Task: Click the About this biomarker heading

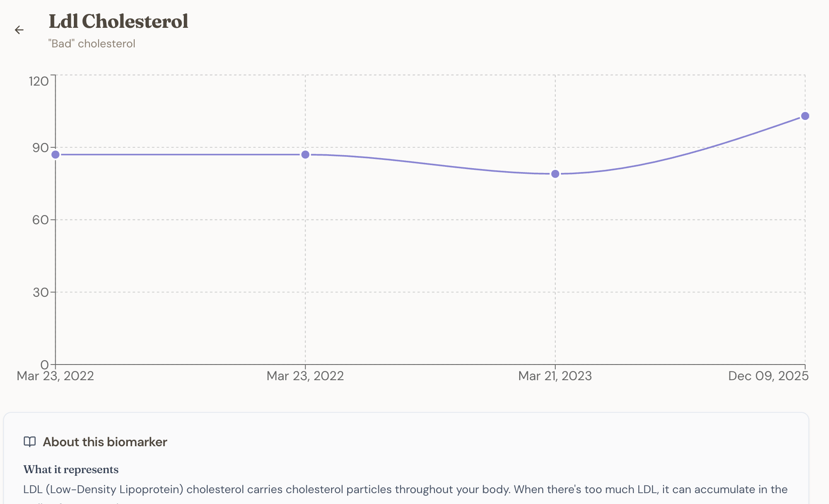Action: coord(105,442)
